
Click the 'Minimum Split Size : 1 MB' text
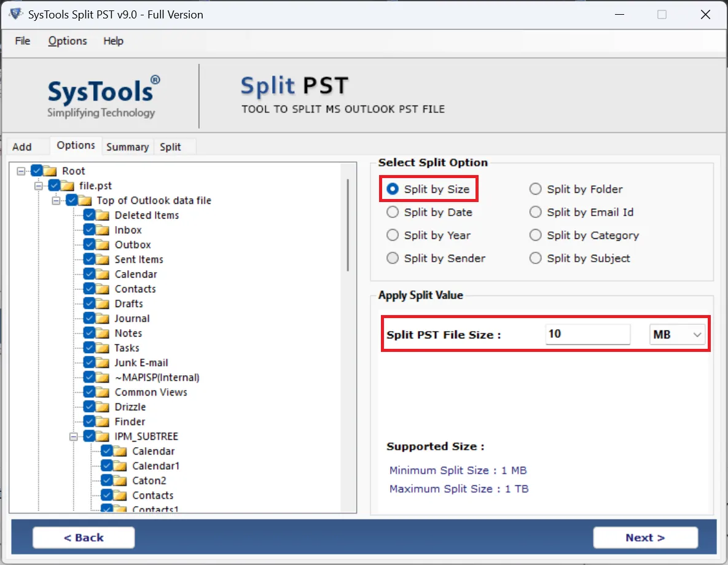coord(458,470)
